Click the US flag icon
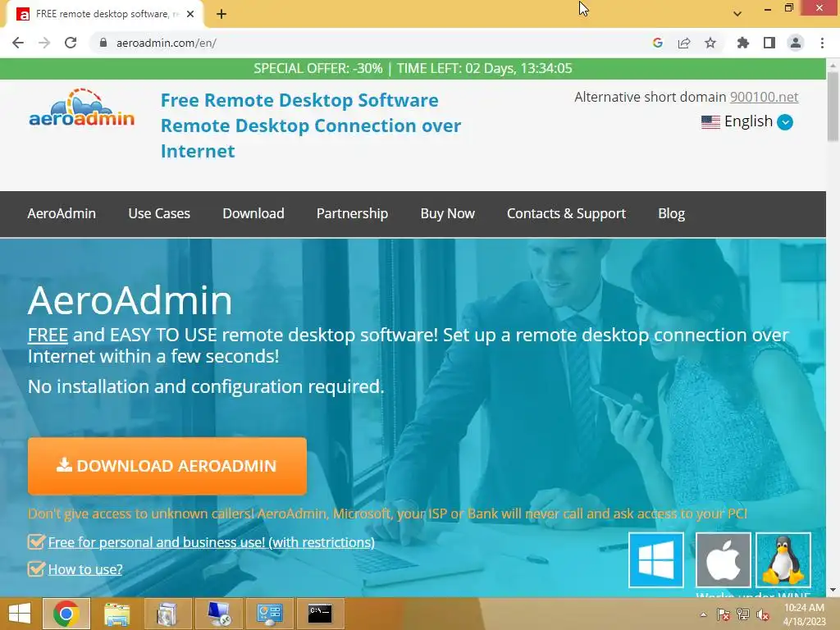The height and width of the screenshot is (630, 840). point(710,122)
